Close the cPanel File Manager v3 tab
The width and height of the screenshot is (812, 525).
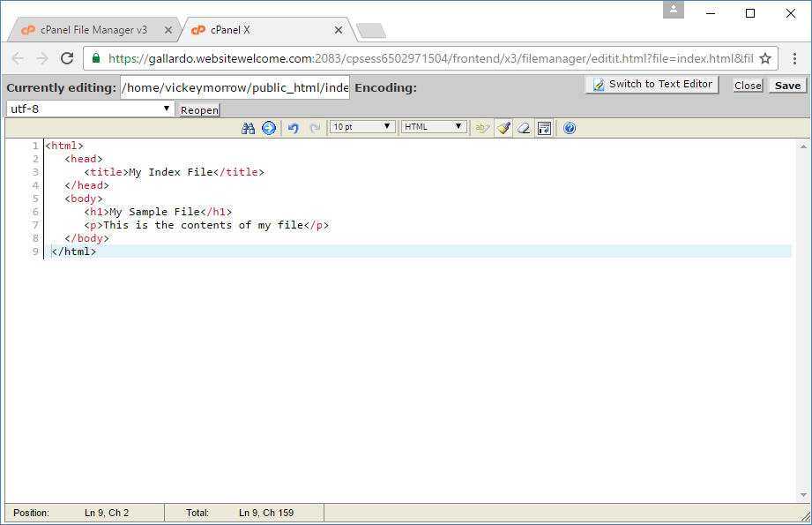point(168,30)
